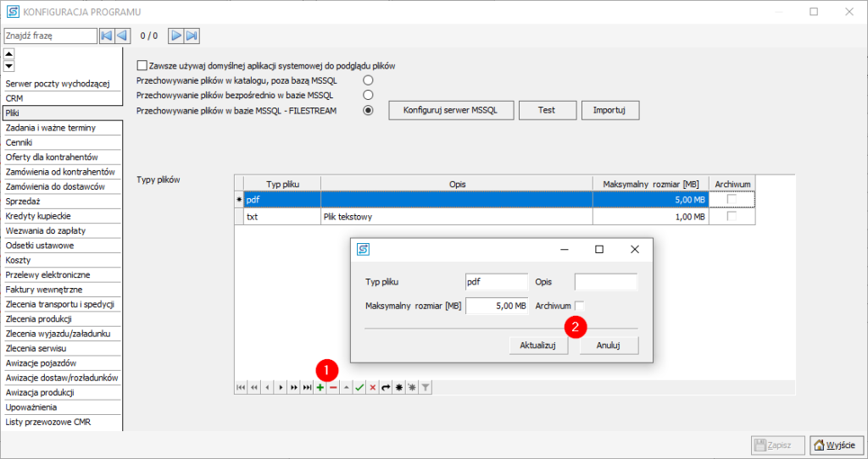868x459 pixels.
Task: Select storing files in catalog outside MSSQL
Action: coord(368,80)
